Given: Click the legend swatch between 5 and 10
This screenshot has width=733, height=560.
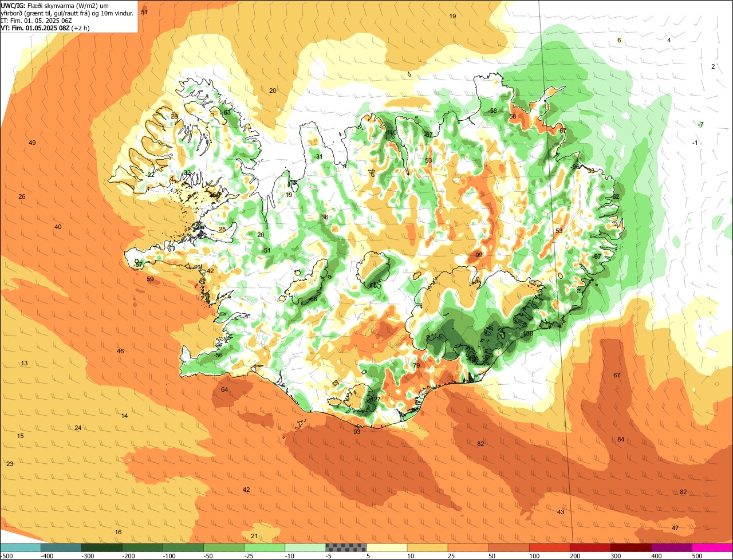Looking at the screenshot, I should [x=387, y=547].
